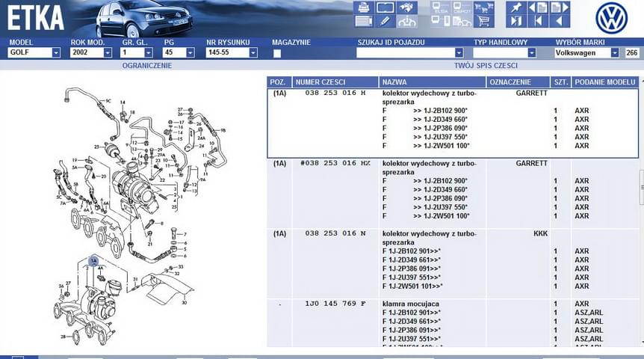Select part number 038 253 016 H

(335, 93)
